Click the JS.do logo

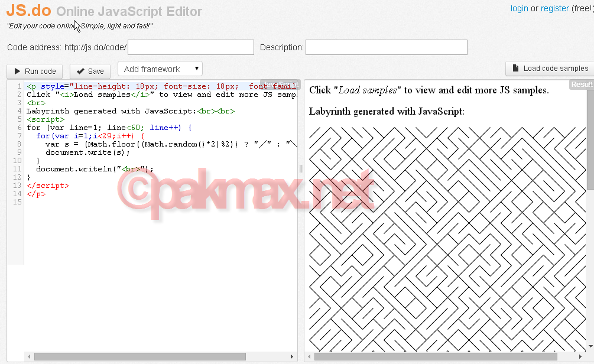(x=29, y=10)
